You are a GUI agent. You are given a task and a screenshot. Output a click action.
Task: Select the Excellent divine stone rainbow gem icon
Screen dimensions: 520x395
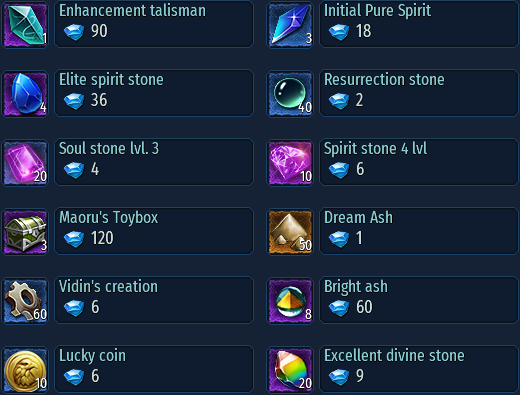[x=290, y=369]
